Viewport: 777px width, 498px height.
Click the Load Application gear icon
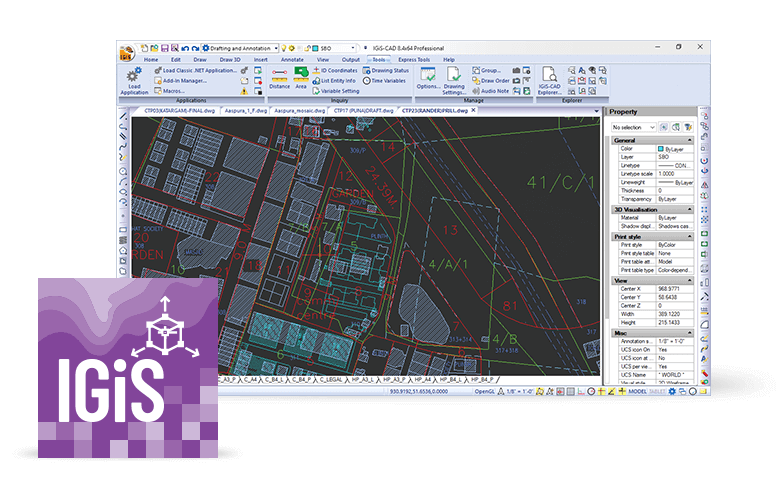[134, 75]
